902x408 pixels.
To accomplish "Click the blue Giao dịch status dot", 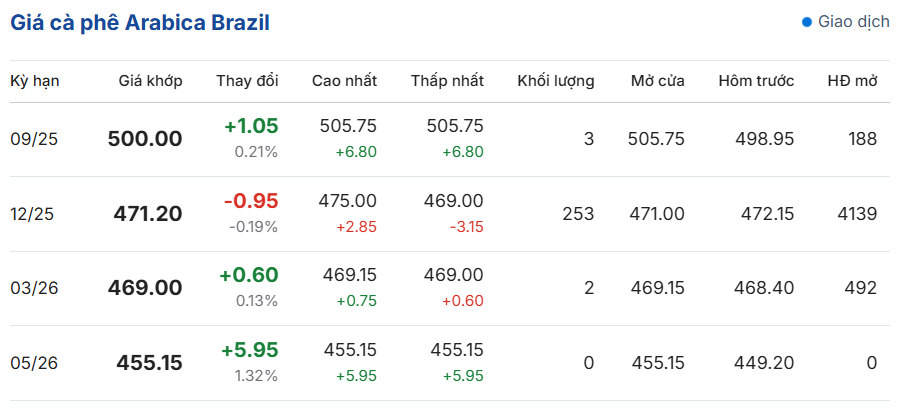I will tap(807, 22).
